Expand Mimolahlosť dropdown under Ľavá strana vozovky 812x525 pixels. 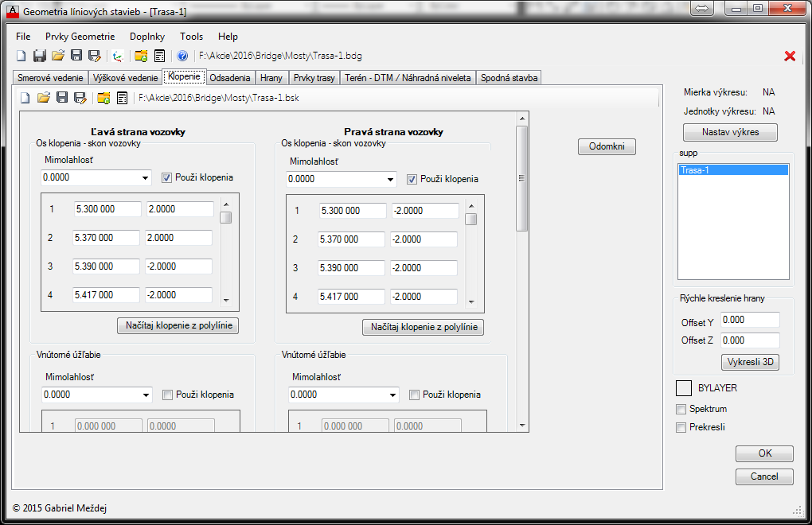pos(146,178)
